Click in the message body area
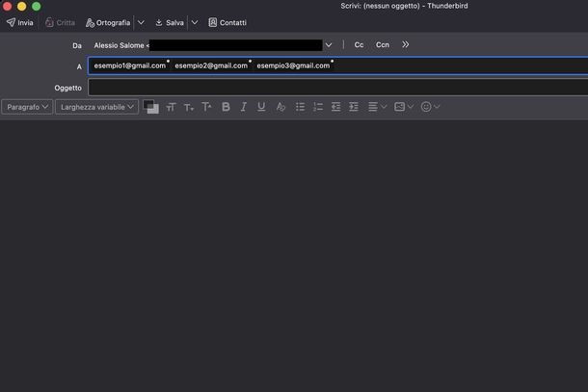This screenshot has height=392, width=588. tap(294, 256)
